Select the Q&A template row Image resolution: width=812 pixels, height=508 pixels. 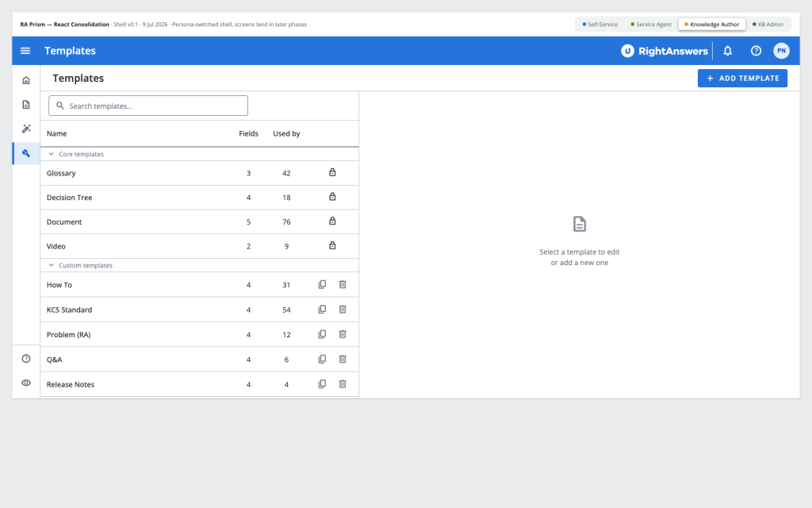coord(199,360)
